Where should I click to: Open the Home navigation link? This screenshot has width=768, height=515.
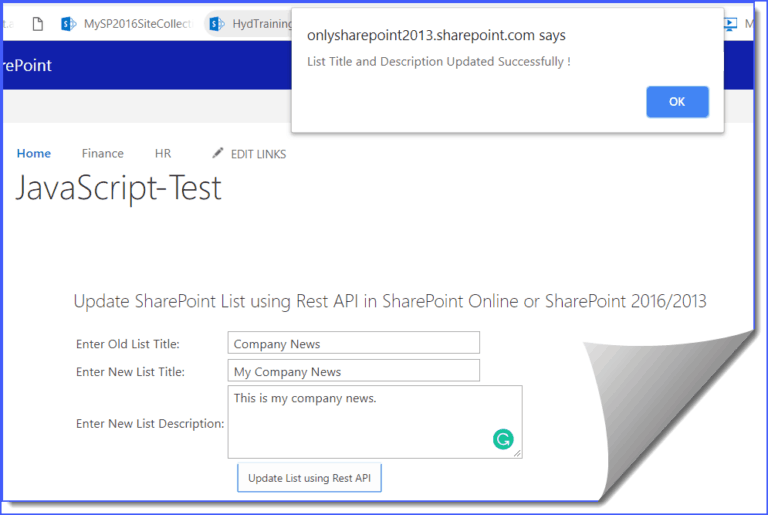click(34, 153)
